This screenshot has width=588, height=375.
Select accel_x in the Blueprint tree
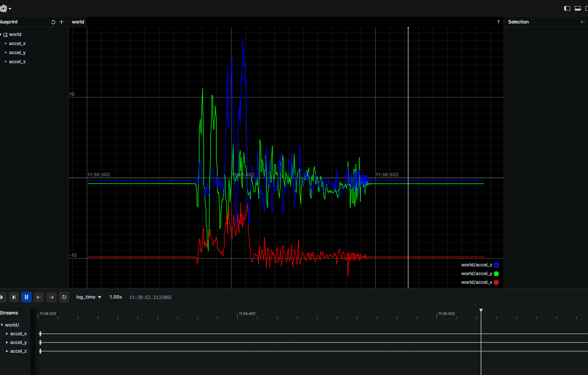[17, 44]
